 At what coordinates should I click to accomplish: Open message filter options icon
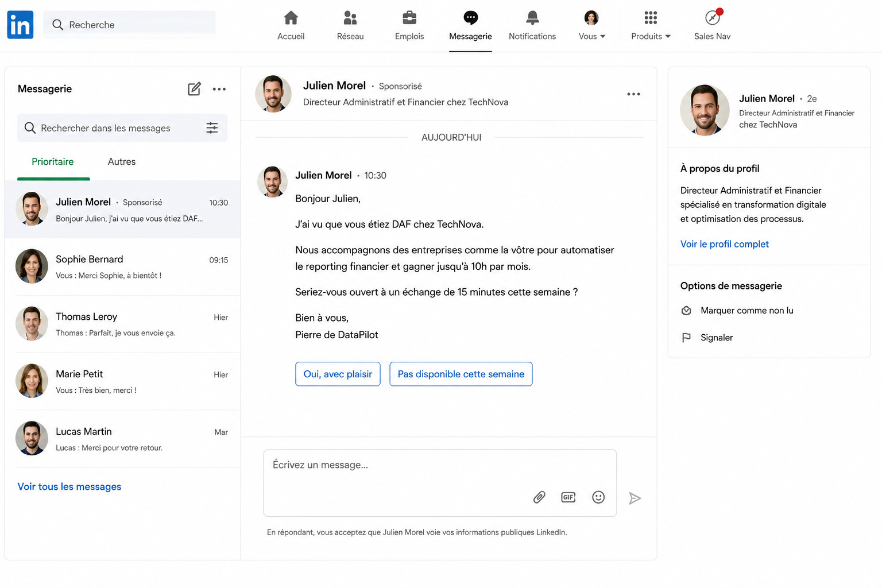[212, 128]
